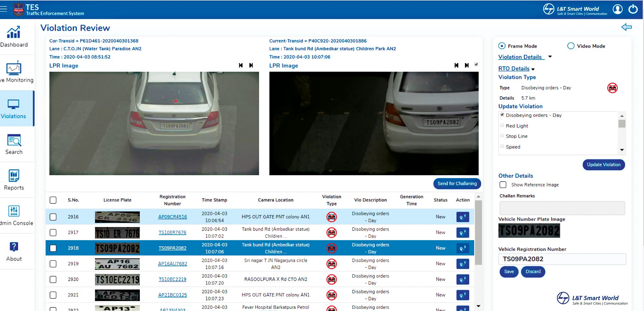Enable Show Reference Image checkbox

coord(503,185)
